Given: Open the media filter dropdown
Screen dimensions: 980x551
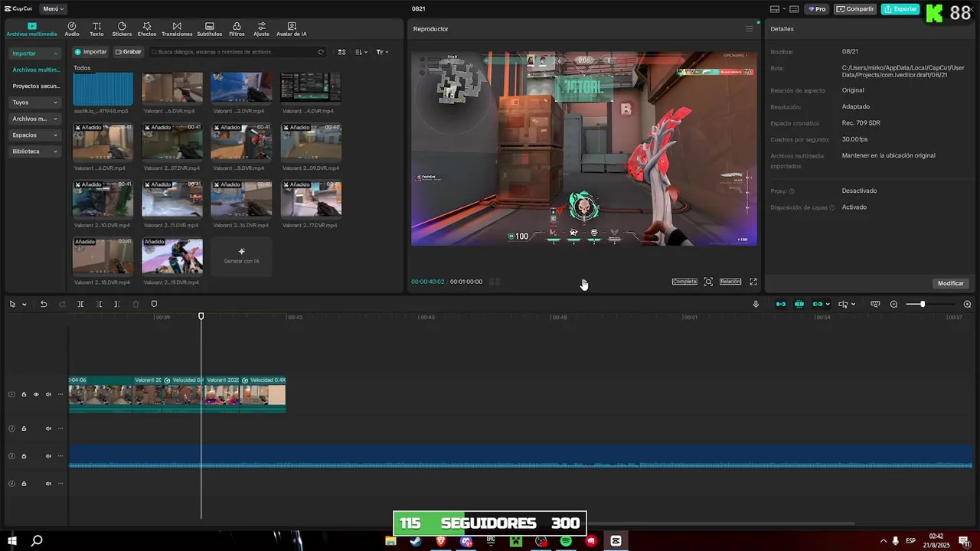Looking at the screenshot, I should tap(382, 52).
